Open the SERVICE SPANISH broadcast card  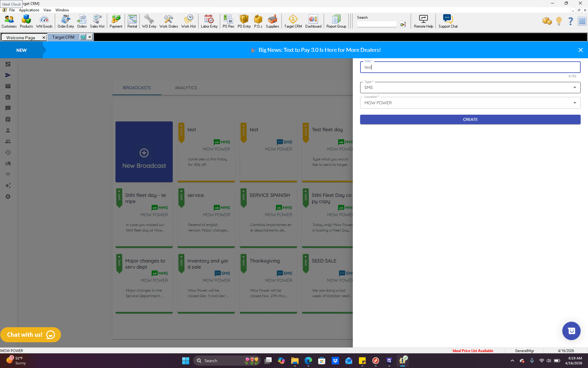click(x=268, y=217)
